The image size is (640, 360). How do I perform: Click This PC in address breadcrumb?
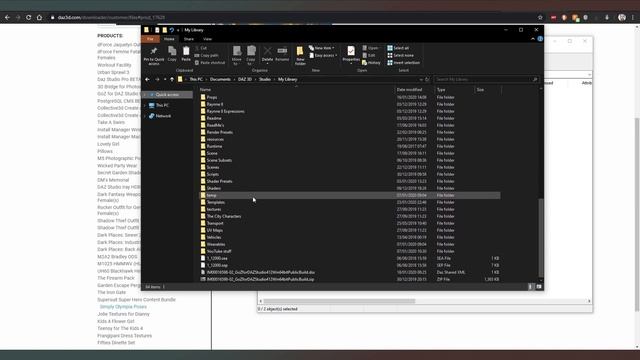click(196, 80)
